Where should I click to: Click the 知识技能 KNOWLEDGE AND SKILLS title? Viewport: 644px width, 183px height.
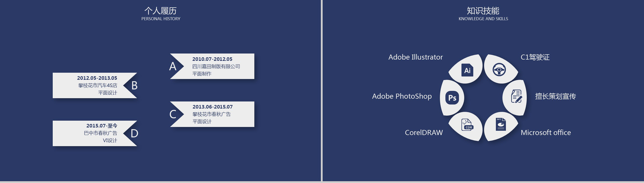[x=483, y=13]
